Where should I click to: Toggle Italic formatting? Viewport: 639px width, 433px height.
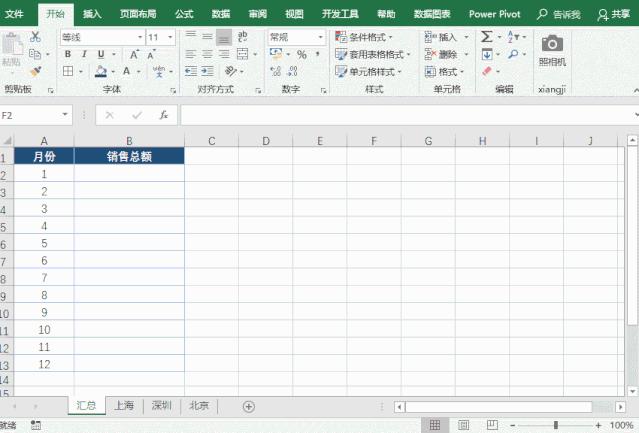pyautogui.click(x=84, y=54)
